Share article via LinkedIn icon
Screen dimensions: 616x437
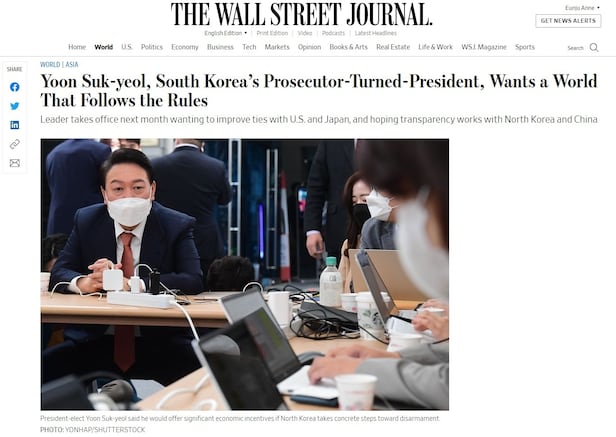tap(15, 125)
